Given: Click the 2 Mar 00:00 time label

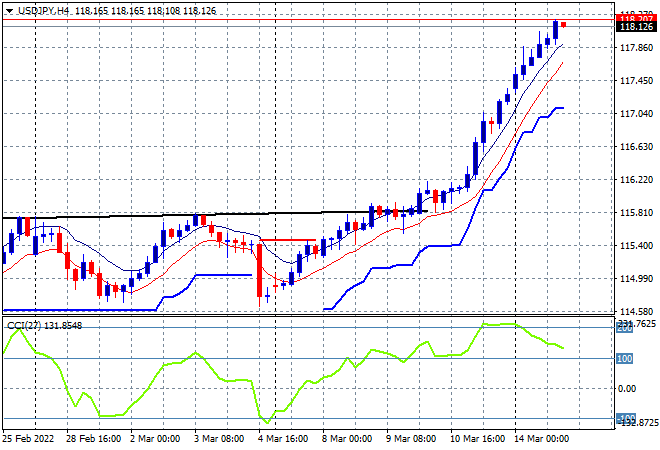Looking at the screenshot, I should coord(155,439).
